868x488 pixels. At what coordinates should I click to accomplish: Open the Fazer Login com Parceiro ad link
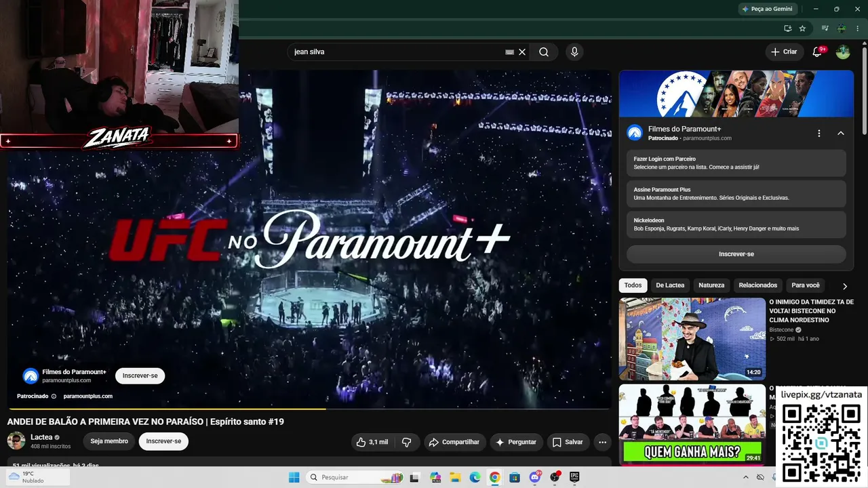click(736, 163)
